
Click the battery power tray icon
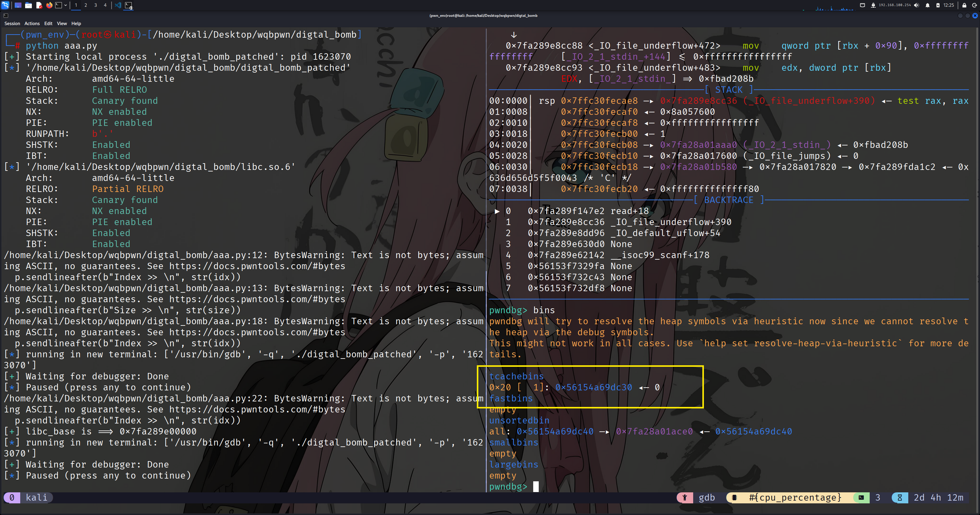938,5
